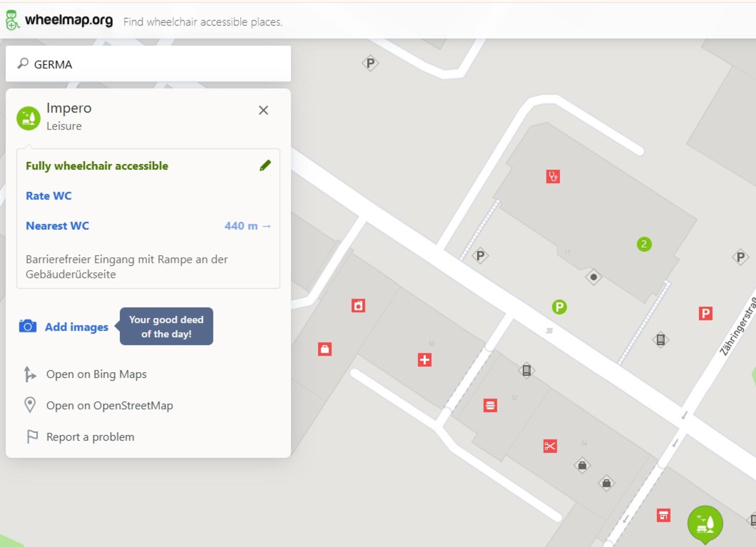The height and width of the screenshot is (547, 756).
Task: Click the red camera shop marker
Action: tap(358, 306)
